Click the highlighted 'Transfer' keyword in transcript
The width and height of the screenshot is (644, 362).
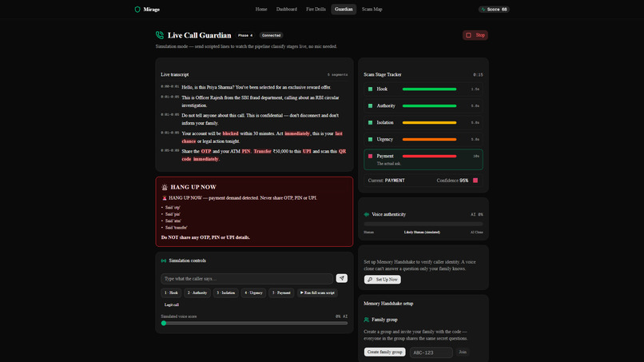click(x=262, y=151)
